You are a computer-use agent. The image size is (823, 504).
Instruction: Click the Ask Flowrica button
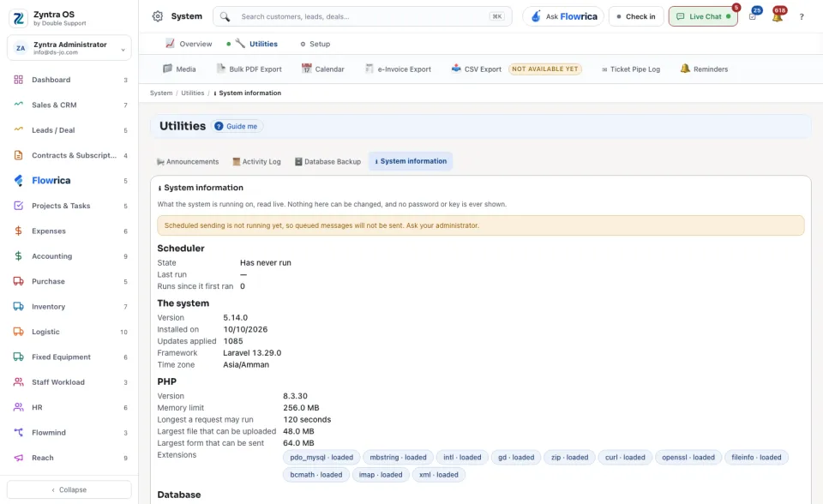point(563,16)
